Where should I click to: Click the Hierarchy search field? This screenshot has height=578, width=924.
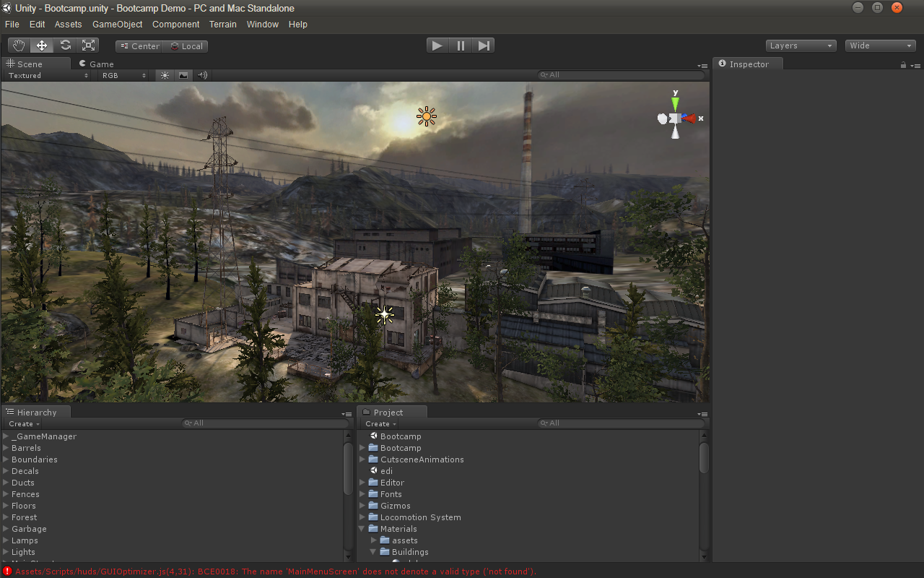pyautogui.click(x=265, y=423)
